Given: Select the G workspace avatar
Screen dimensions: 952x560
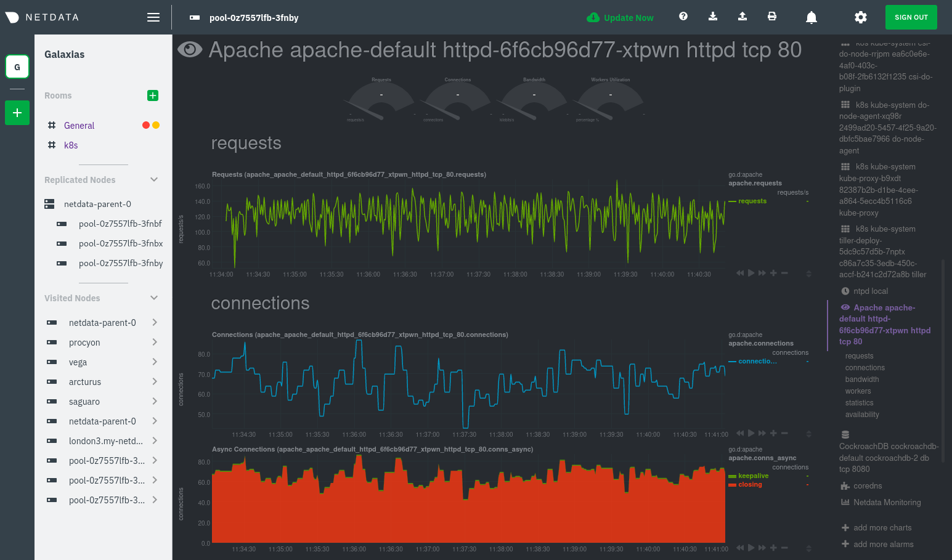Looking at the screenshot, I should pos(17,67).
